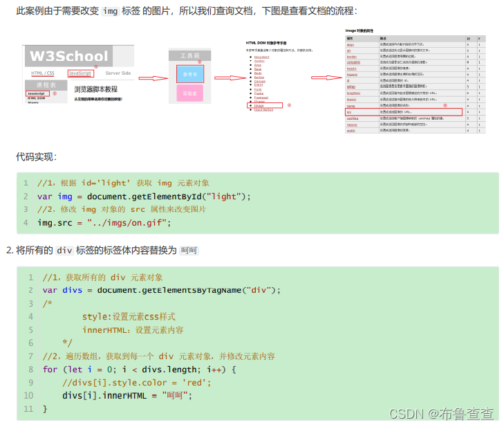Screen dimensions: 504x427
Task: Click the W3School logo in the flow image
Action: (x=68, y=56)
